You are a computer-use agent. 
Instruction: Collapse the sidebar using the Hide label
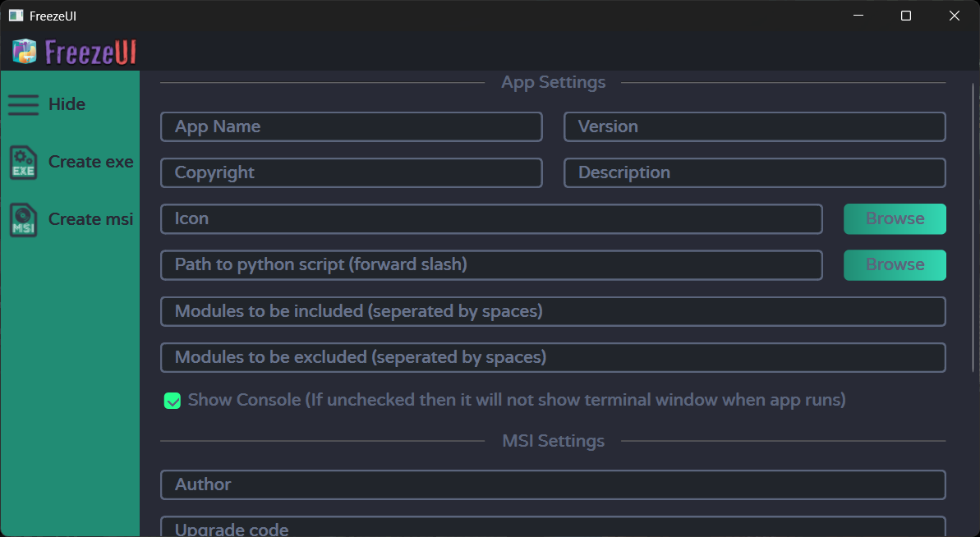tap(67, 105)
